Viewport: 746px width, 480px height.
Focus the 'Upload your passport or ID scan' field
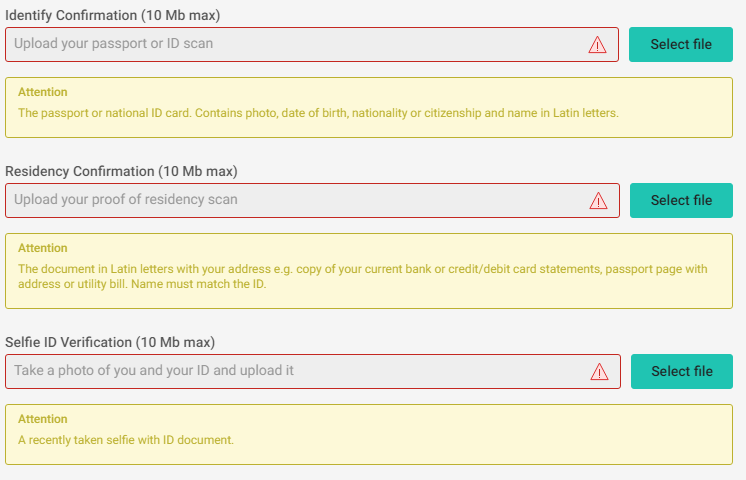[x=312, y=44]
